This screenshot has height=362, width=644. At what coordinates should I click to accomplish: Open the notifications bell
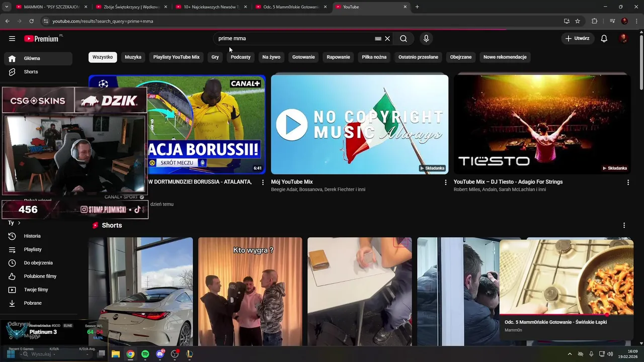(x=604, y=39)
